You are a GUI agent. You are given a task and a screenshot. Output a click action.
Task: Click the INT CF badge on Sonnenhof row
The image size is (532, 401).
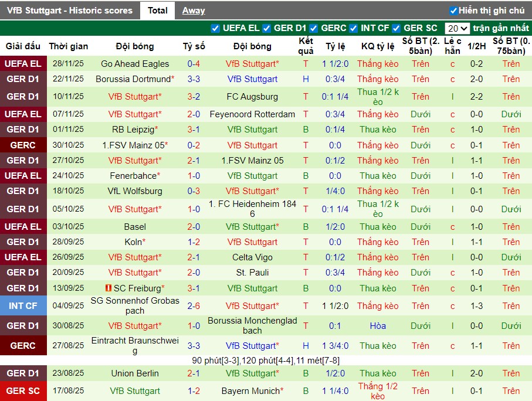click(x=23, y=305)
